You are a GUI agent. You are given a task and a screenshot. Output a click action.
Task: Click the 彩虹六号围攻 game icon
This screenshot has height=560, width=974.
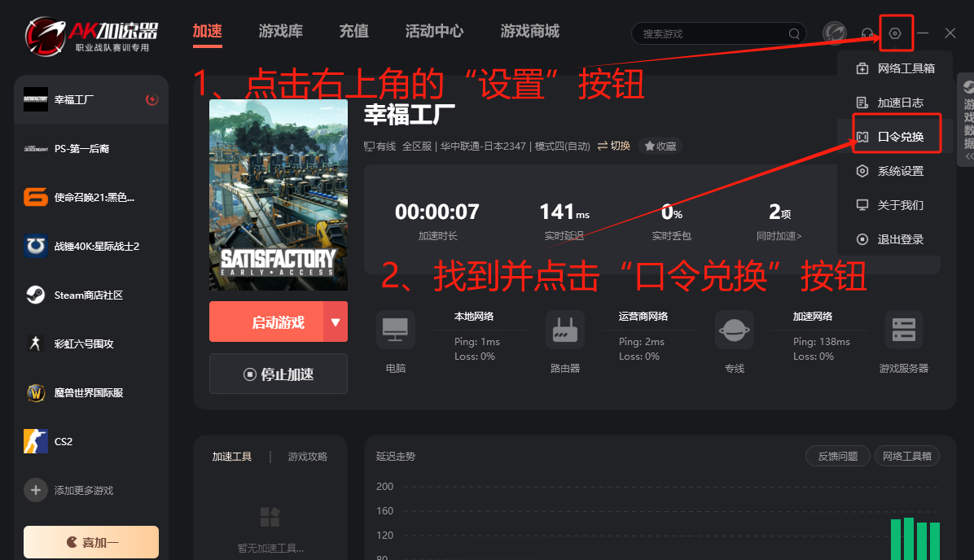point(35,343)
